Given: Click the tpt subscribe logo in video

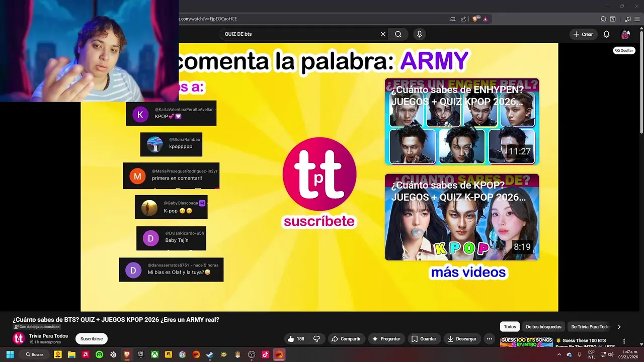Looking at the screenshot, I should tap(319, 174).
